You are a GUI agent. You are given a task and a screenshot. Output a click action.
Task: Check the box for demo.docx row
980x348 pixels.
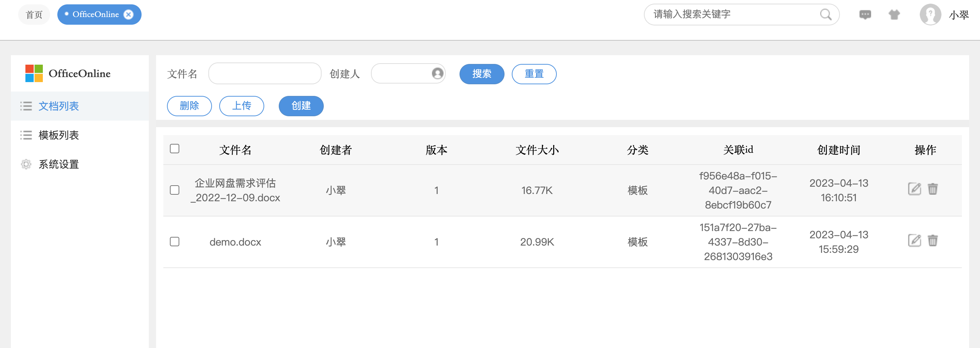pos(175,242)
